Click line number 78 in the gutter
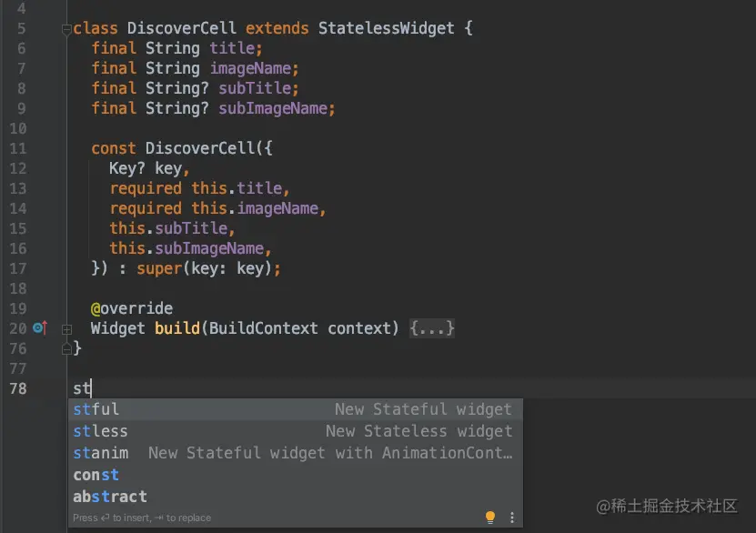This screenshot has width=756, height=533. coord(42,388)
